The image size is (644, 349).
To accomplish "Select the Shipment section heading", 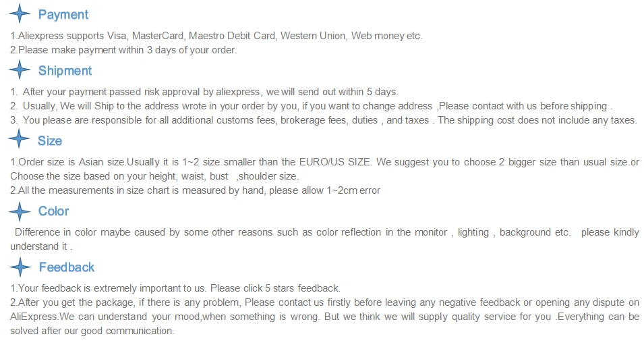I will [x=65, y=71].
